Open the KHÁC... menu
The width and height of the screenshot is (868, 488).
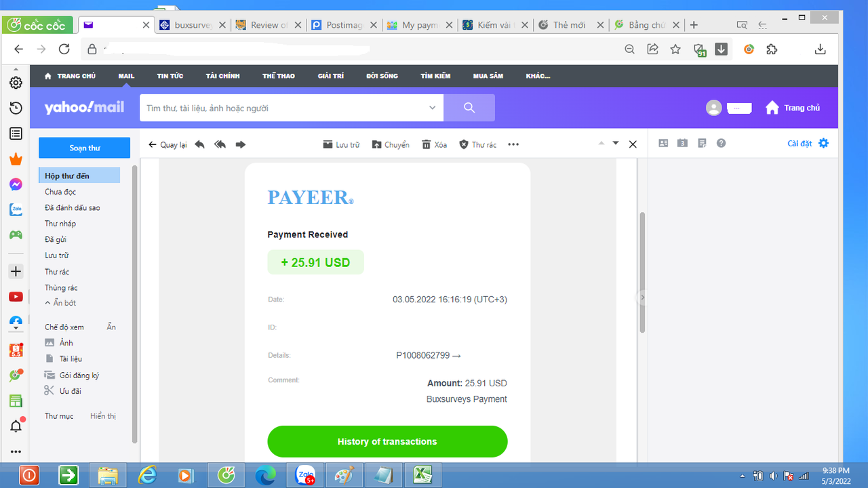pos(538,76)
